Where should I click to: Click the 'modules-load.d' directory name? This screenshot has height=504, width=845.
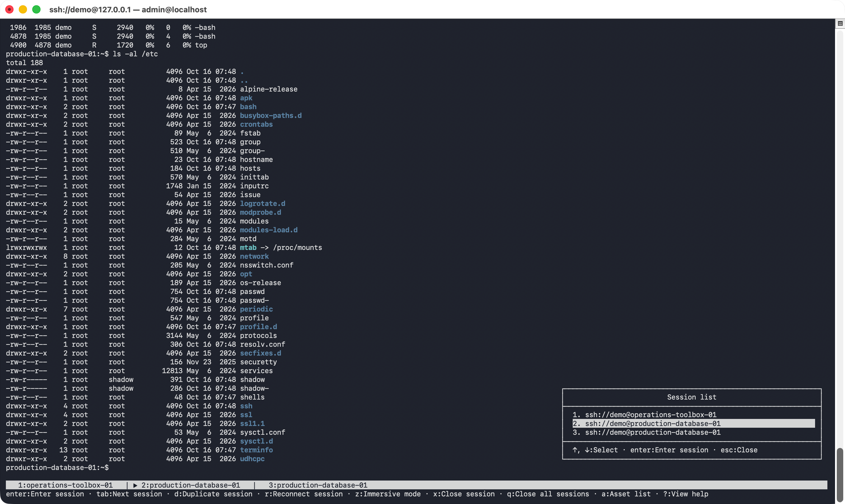point(269,230)
